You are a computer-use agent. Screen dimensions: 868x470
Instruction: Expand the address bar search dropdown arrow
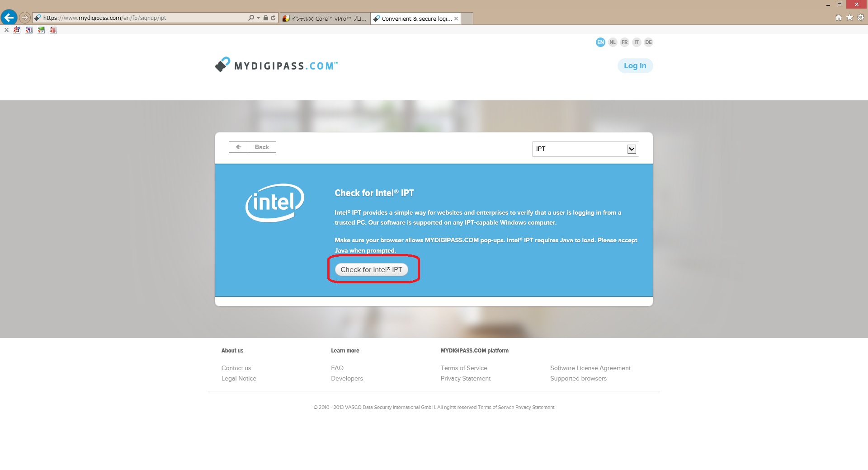[258, 18]
